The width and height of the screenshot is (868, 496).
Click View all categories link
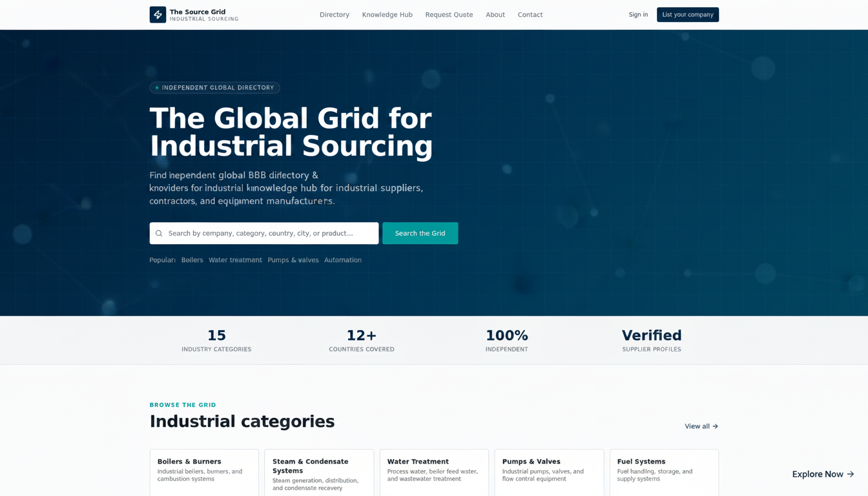(701, 426)
